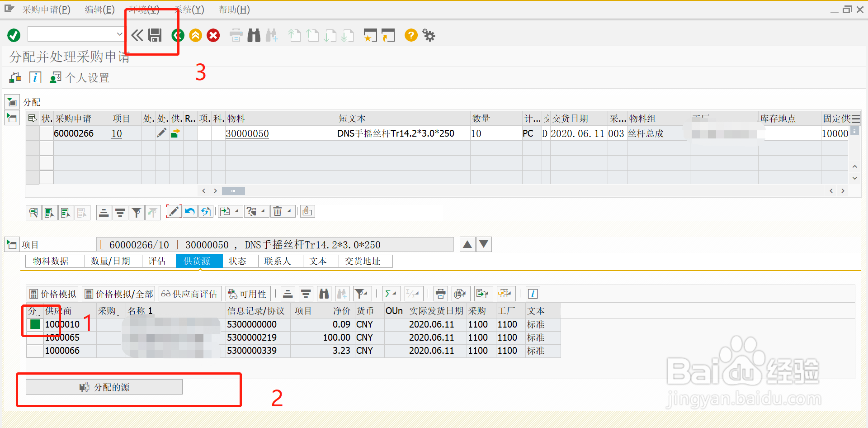The width and height of the screenshot is (868, 428).
Task: Select row checkbox for requisition 60000266
Action: [47, 133]
